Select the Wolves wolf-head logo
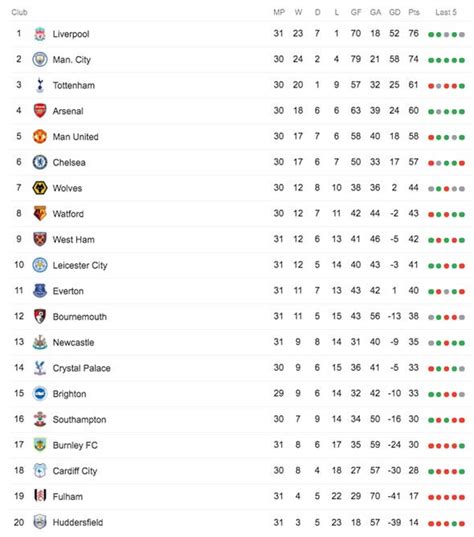Screen dimensions: 474x537 (x=40, y=188)
